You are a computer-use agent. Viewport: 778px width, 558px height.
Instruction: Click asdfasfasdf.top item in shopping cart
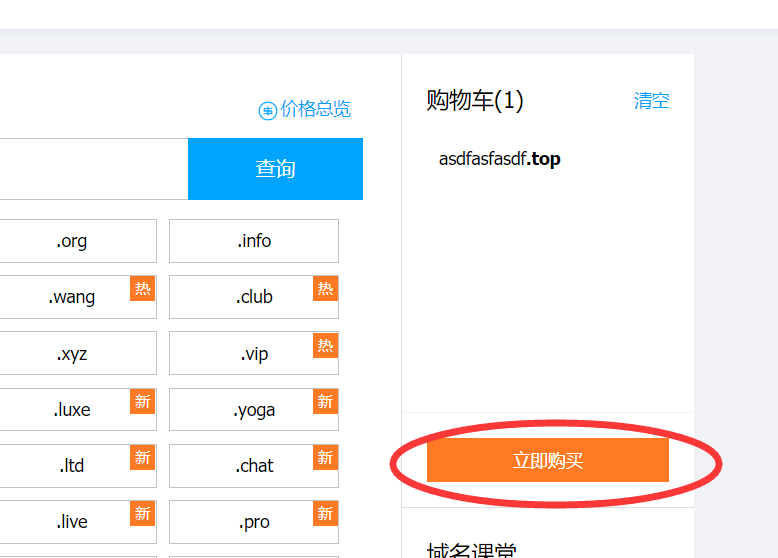click(x=500, y=159)
